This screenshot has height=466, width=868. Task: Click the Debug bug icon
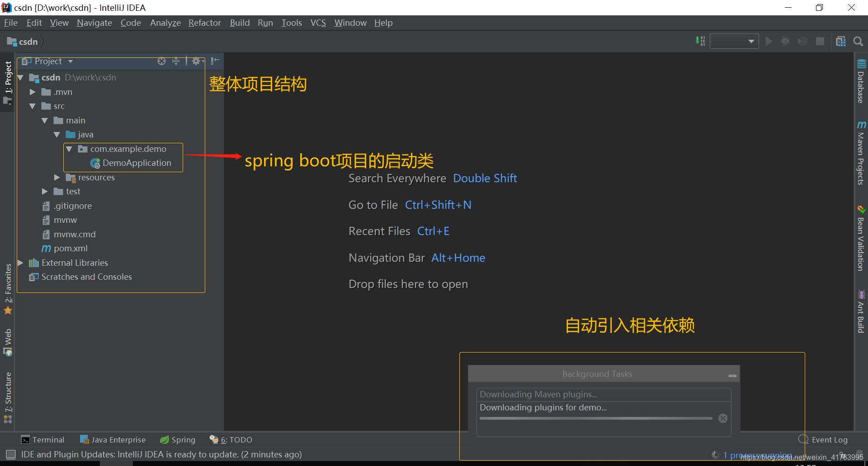tap(786, 41)
